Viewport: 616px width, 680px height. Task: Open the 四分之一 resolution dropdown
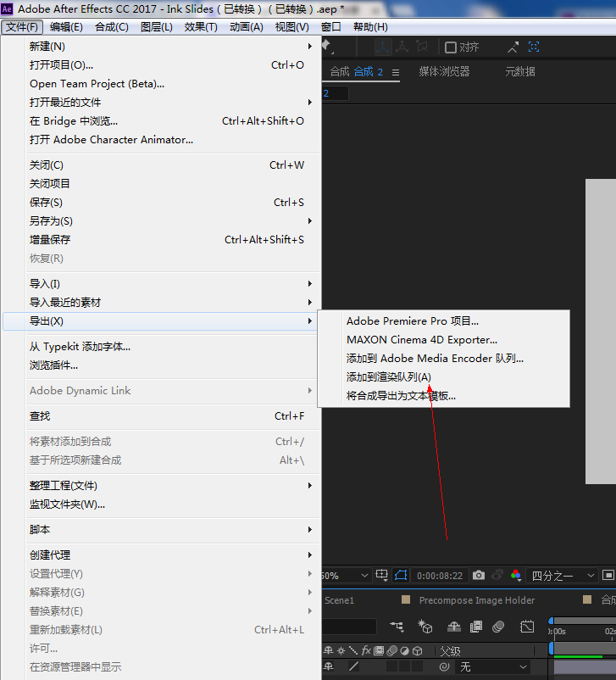click(563, 576)
